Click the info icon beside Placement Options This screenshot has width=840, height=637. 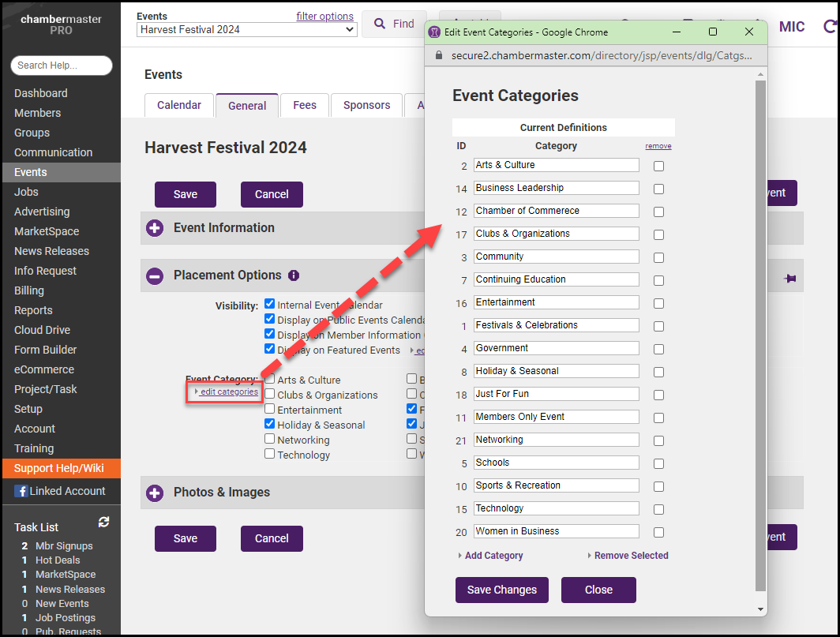(294, 275)
